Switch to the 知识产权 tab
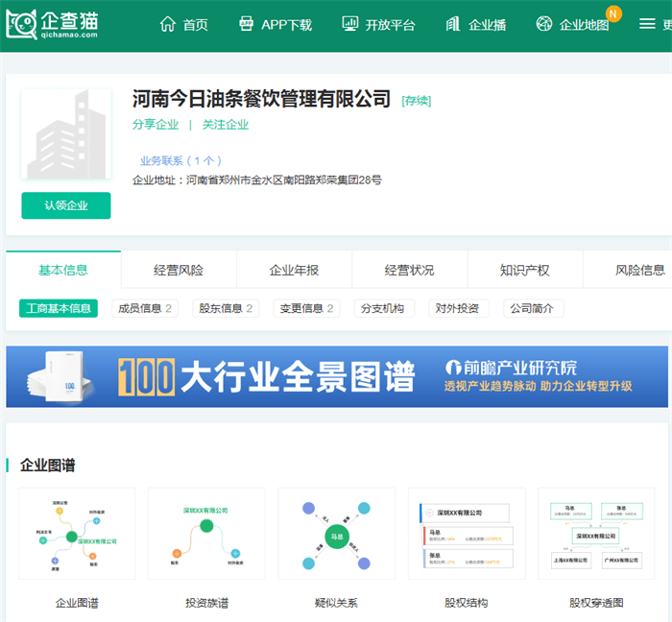Viewport: 672px width, 622px height. tap(525, 270)
